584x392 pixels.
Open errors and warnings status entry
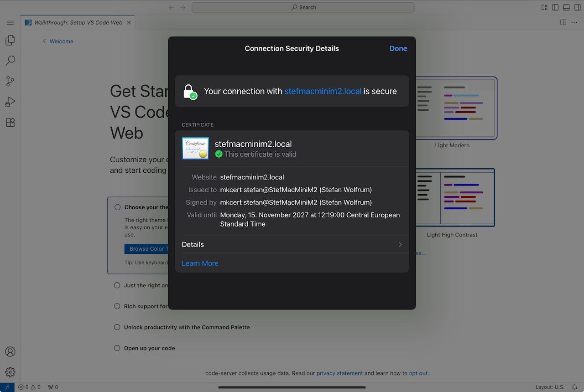(x=29, y=387)
